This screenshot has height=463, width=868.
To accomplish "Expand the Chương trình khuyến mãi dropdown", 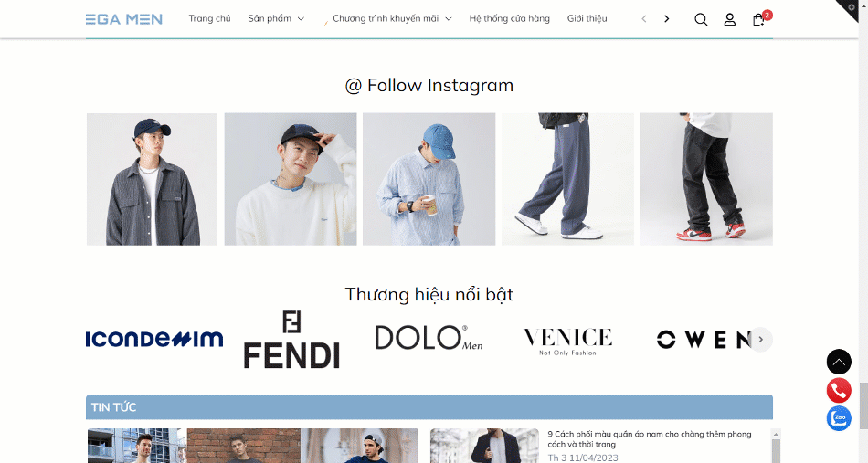I will [x=392, y=19].
